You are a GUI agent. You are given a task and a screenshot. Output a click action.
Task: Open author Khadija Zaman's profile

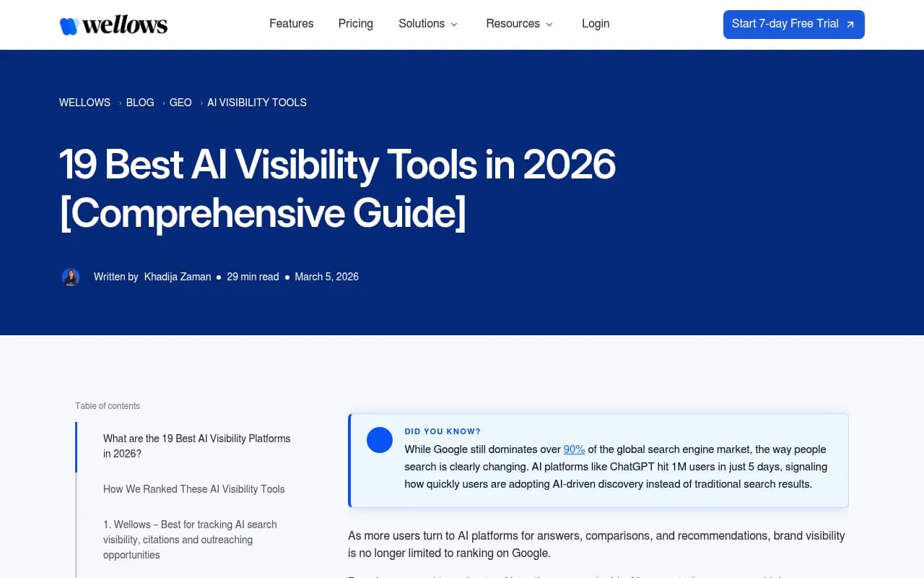tap(178, 277)
